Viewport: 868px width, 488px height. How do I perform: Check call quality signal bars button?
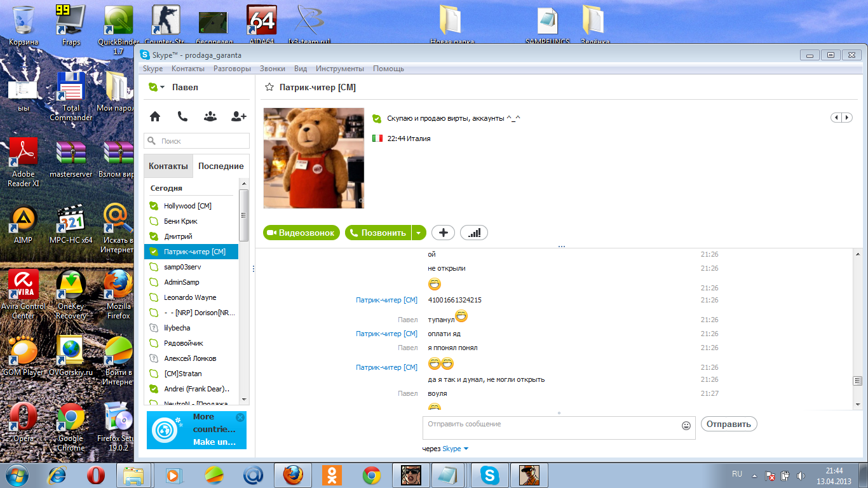point(474,233)
